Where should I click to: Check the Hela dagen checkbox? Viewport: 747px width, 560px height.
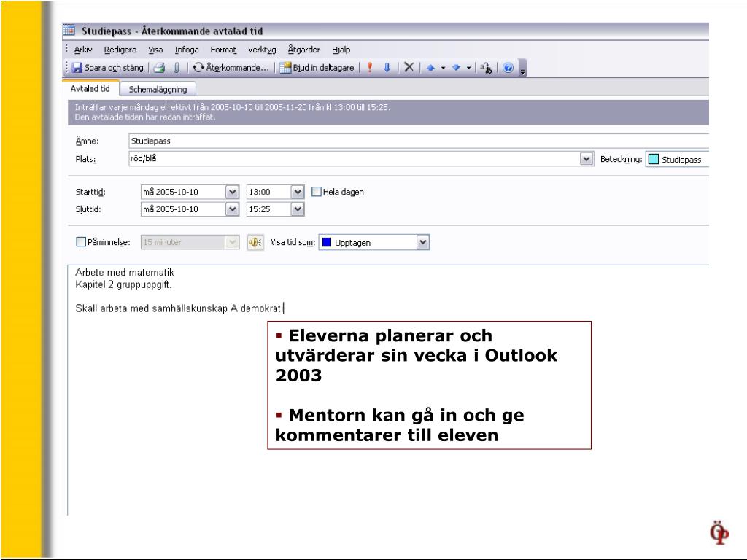[x=317, y=192]
